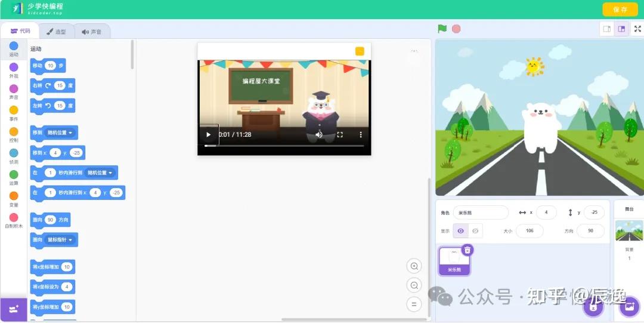The image size is (644, 323).
Task: Switch to large stage layout
Action: tap(621, 29)
